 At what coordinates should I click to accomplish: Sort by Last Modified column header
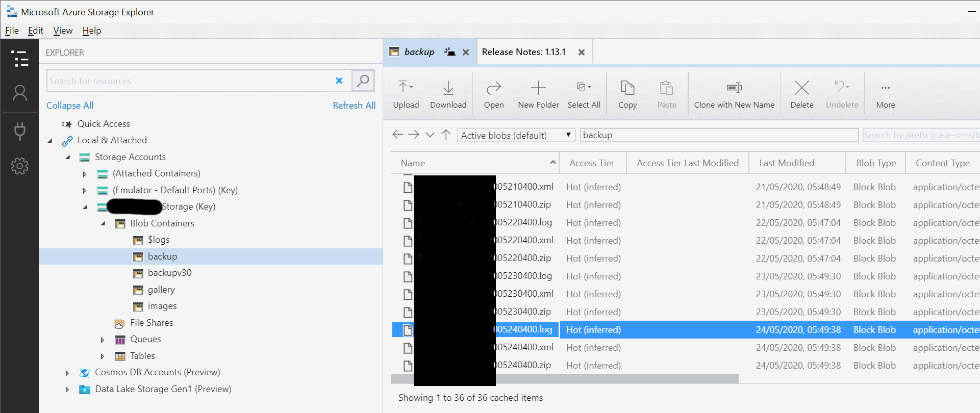pyautogui.click(x=797, y=163)
